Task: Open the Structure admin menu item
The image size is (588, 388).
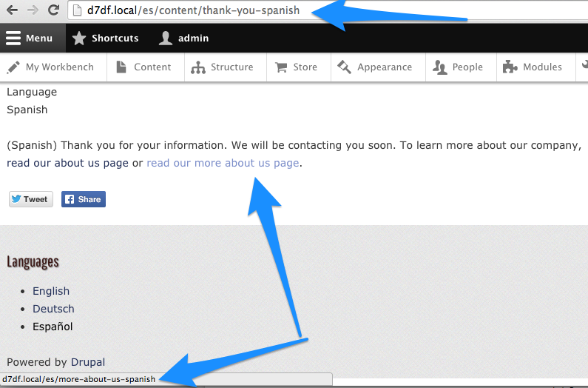Action: click(226, 67)
